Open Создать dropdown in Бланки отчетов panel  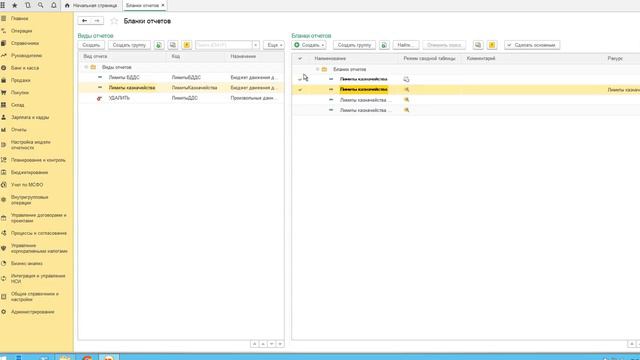pos(309,45)
